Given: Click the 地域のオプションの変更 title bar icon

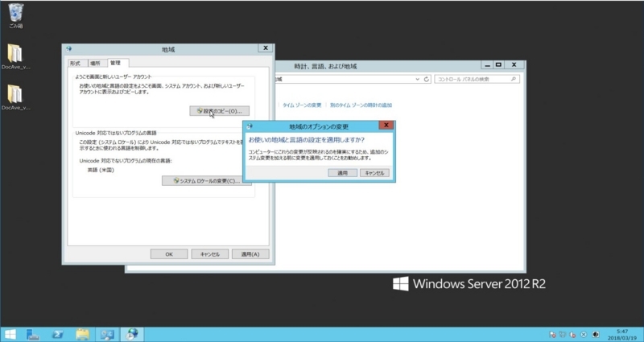Looking at the screenshot, I should tap(250, 126).
